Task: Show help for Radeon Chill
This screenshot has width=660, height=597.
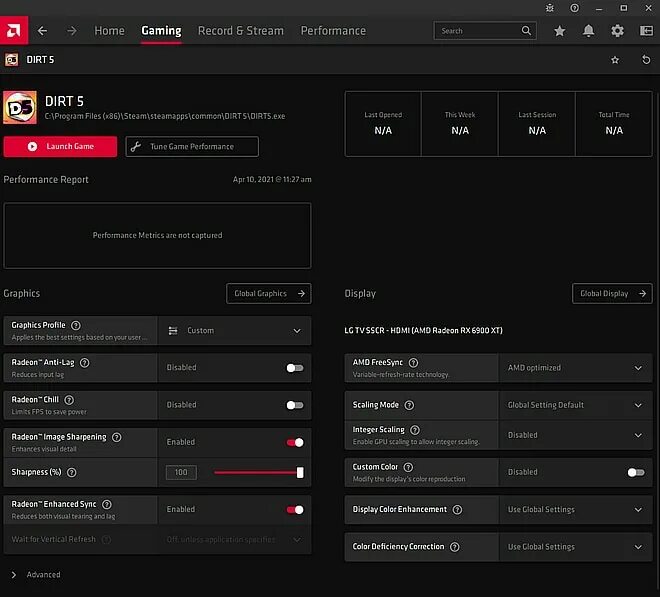Action: click(x=69, y=400)
